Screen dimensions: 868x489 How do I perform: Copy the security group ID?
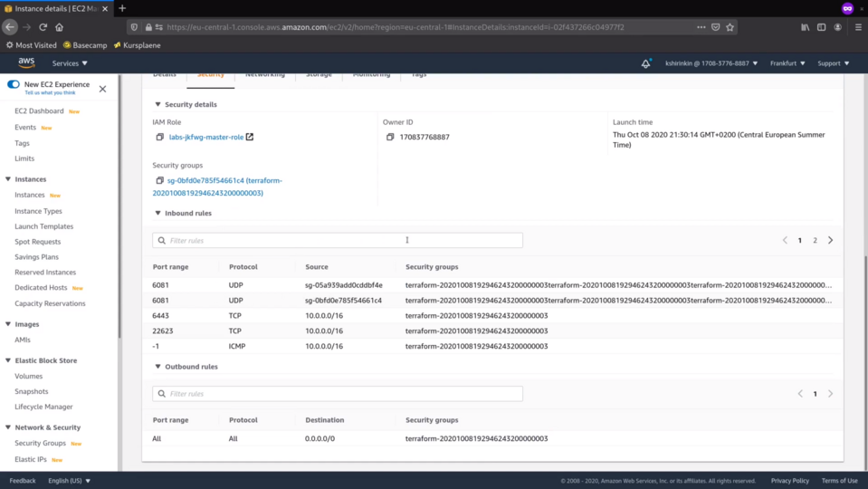point(160,180)
